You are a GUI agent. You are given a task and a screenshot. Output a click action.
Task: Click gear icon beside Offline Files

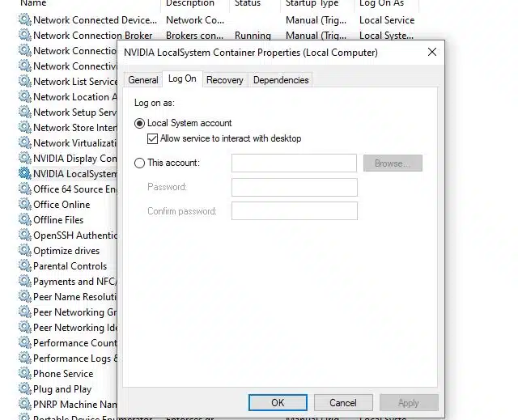click(x=25, y=219)
